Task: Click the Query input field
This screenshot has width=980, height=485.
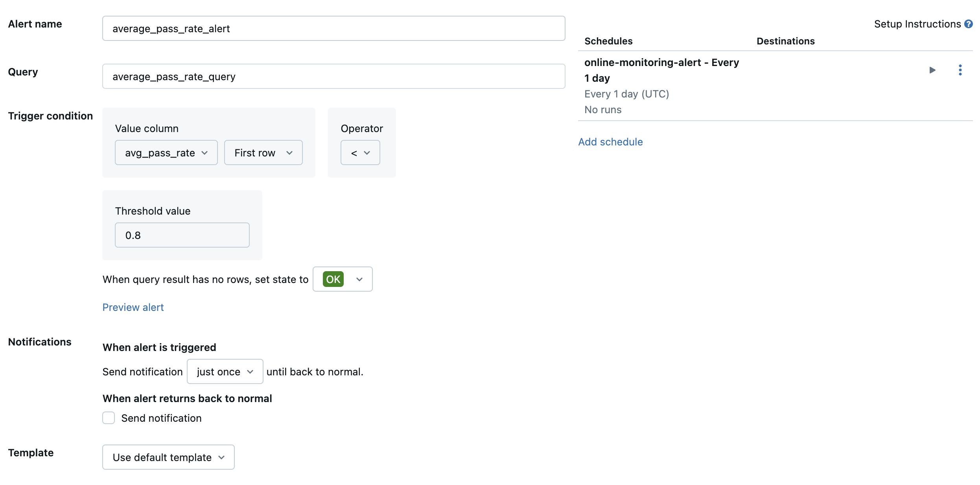Action: [334, 76]
